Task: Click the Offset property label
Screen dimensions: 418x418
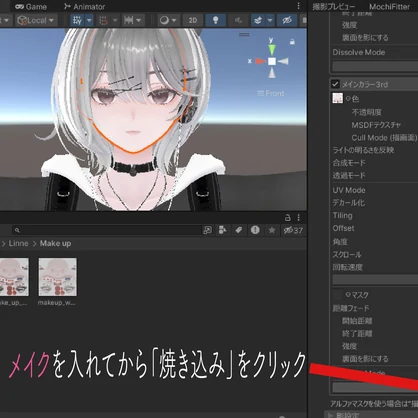Action: (343, 228)
